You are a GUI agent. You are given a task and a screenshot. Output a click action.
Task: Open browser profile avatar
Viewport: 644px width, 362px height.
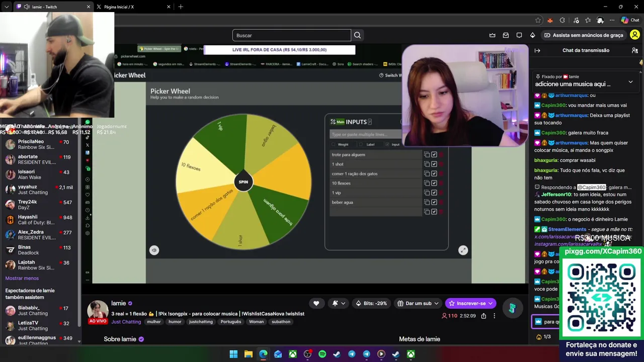pos(600,20)
